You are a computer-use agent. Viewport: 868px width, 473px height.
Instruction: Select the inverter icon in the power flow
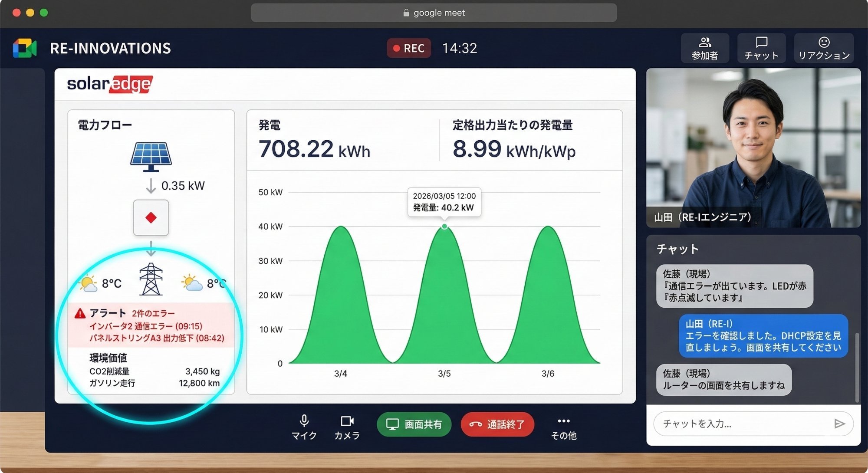pos(151,218)
